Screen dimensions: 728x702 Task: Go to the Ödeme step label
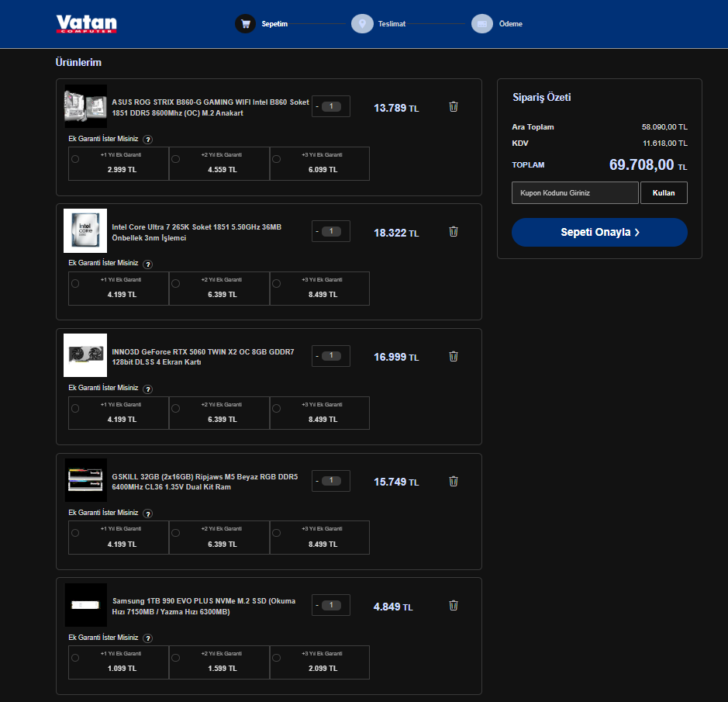[x=511, y=24]
